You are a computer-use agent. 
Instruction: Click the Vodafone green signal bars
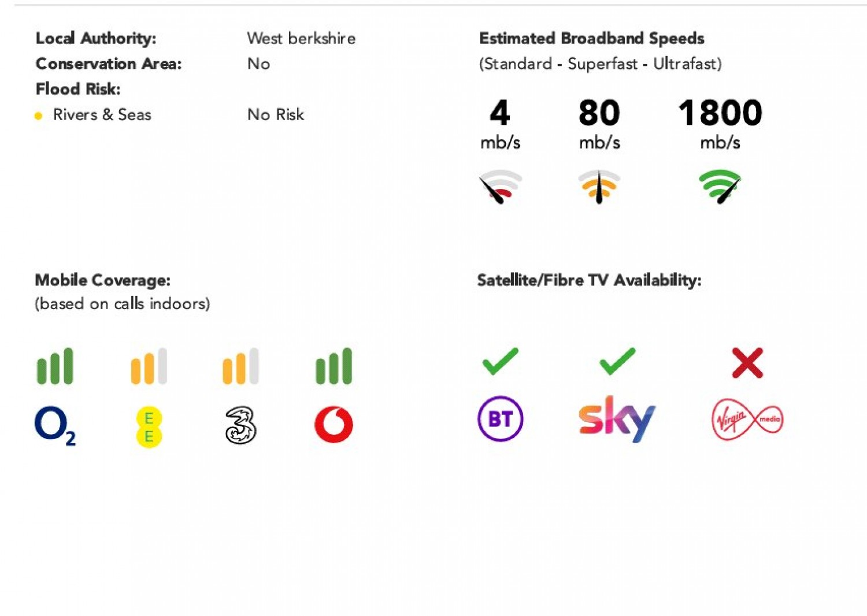(334, 366)
